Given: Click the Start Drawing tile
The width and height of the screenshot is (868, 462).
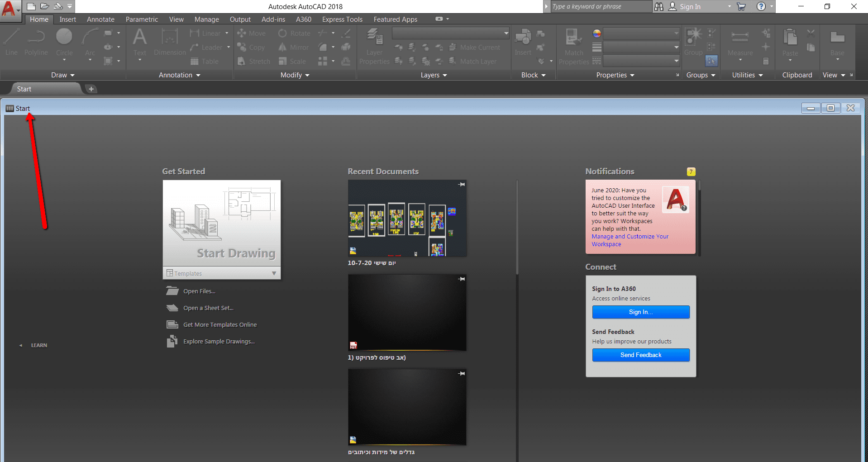Looking at the screenshot, I should (222, 224).
